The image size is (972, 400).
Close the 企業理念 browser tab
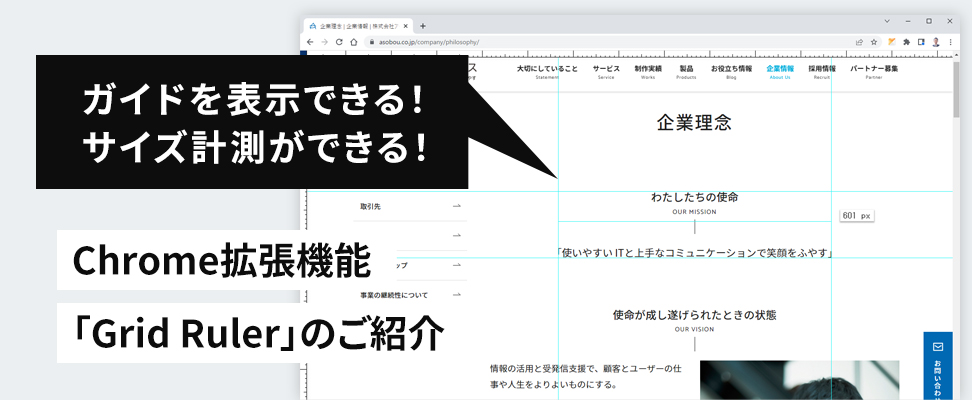pyautogui.click(x=406, y=26)
